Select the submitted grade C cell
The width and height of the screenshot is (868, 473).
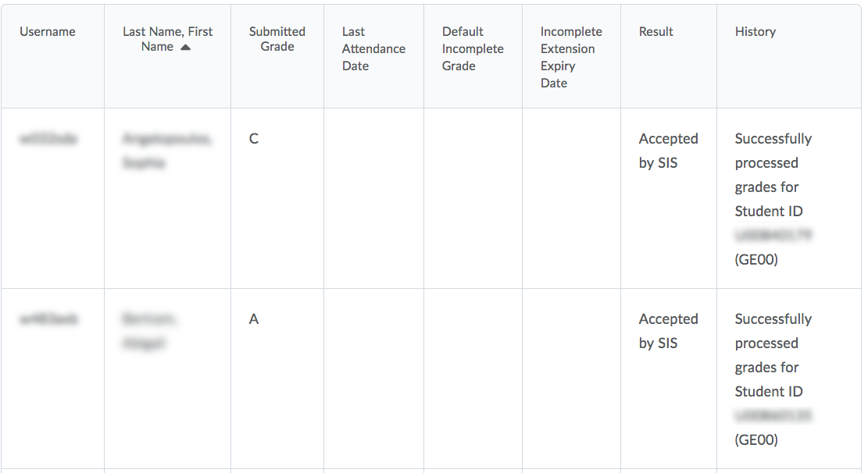point(254,139)
